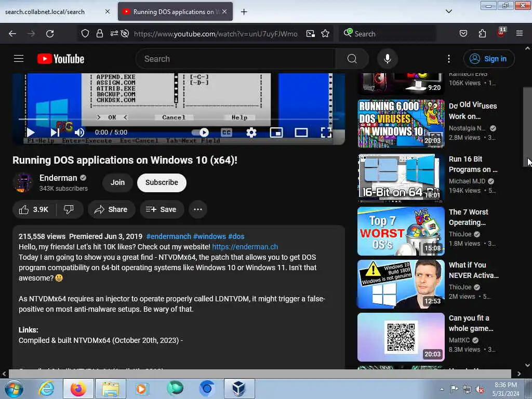Sign in to YouTube
Viewport: 532px width, 399px height.
pos(488,59)
